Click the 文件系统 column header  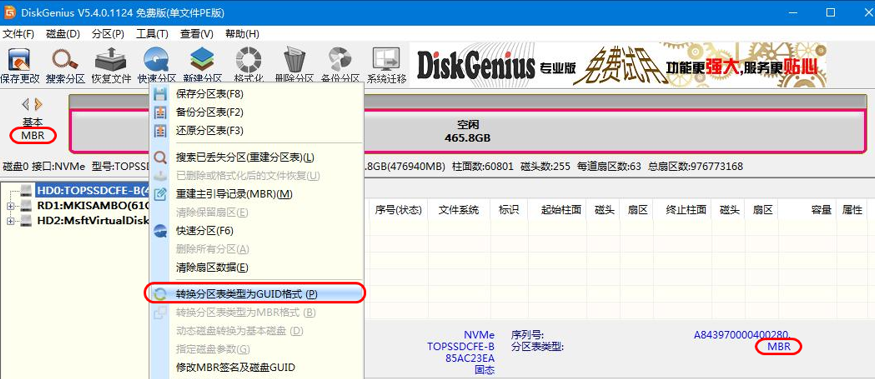(459, 210)
